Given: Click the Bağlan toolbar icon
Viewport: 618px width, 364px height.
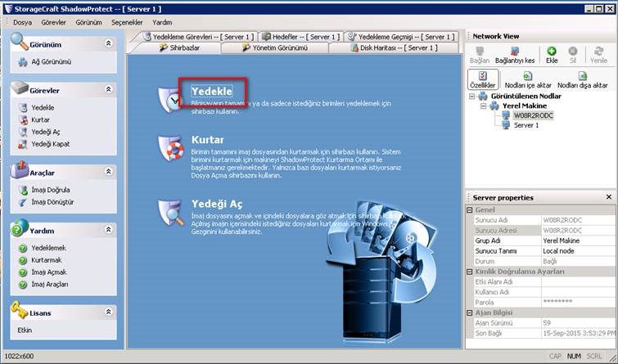Looking at the screenshot, I should click(480, 52).
